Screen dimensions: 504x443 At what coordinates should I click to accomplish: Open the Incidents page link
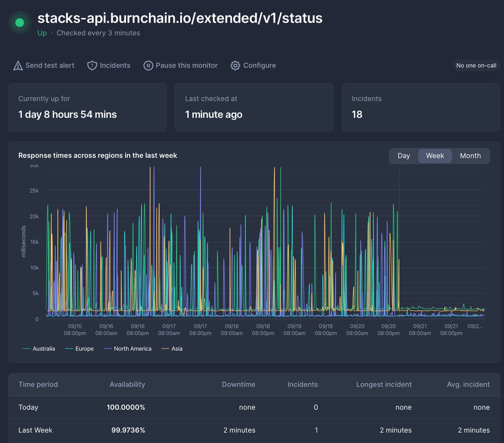point(109,66)
